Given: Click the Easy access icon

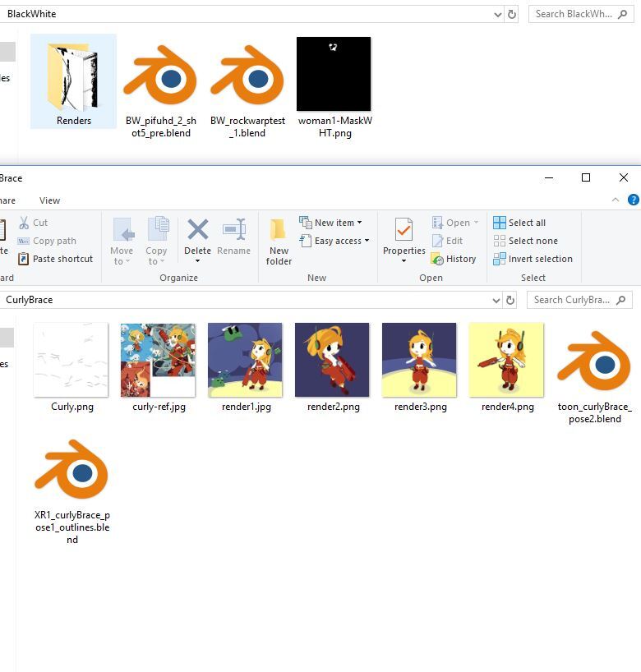Looking at the screenshot, I should click(x=306, y=241).
